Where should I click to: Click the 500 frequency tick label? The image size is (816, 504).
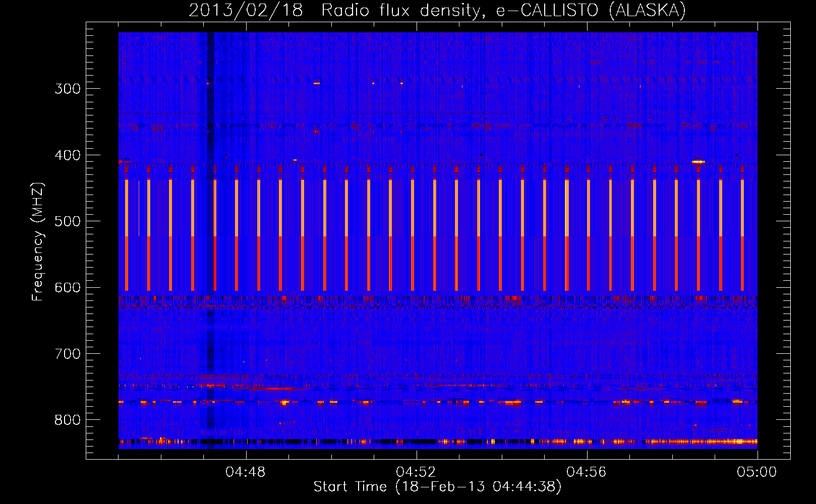[68, 221]
